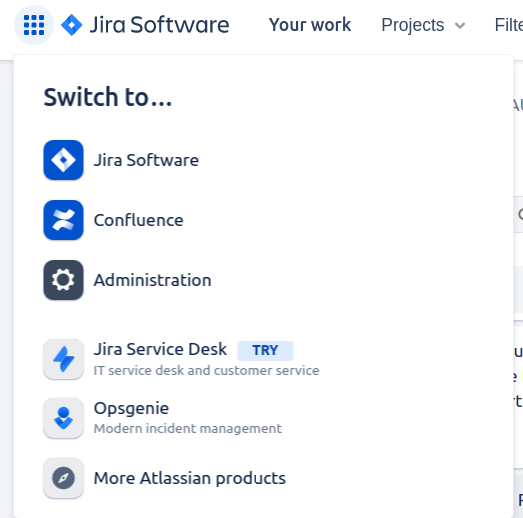Screen dimensions: 523x518
Task: Click the Jira Service Desk lightning icon
Action: point(63,359)
